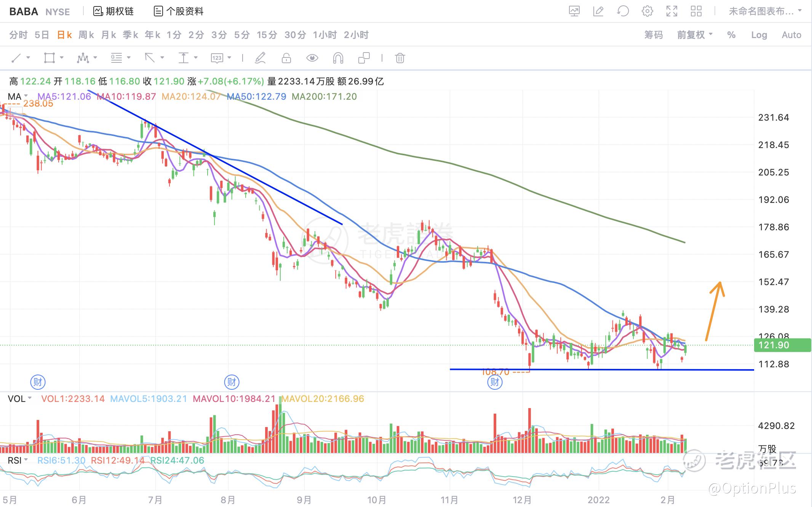
Task: Select the arrow annotation tool
Action: pos(150,58)
